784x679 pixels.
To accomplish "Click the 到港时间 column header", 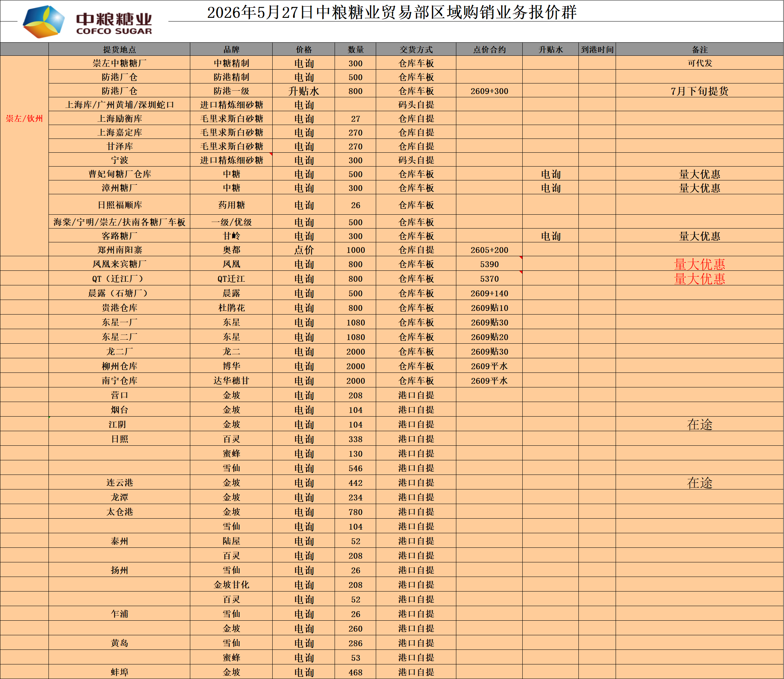I will tap(597, 49).
